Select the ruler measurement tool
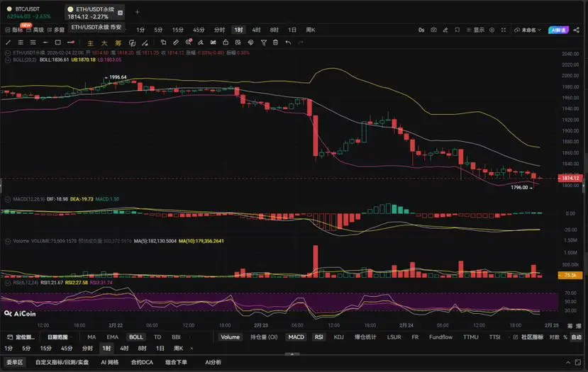This screenshot has width=588, height=372. [176, 43]
